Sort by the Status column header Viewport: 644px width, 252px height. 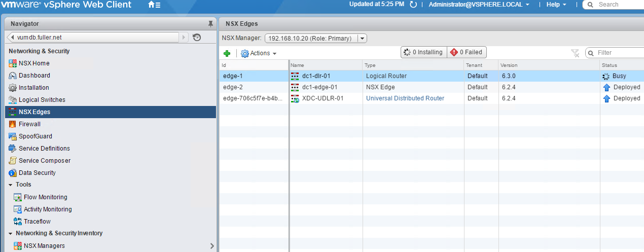click(621, 65)
